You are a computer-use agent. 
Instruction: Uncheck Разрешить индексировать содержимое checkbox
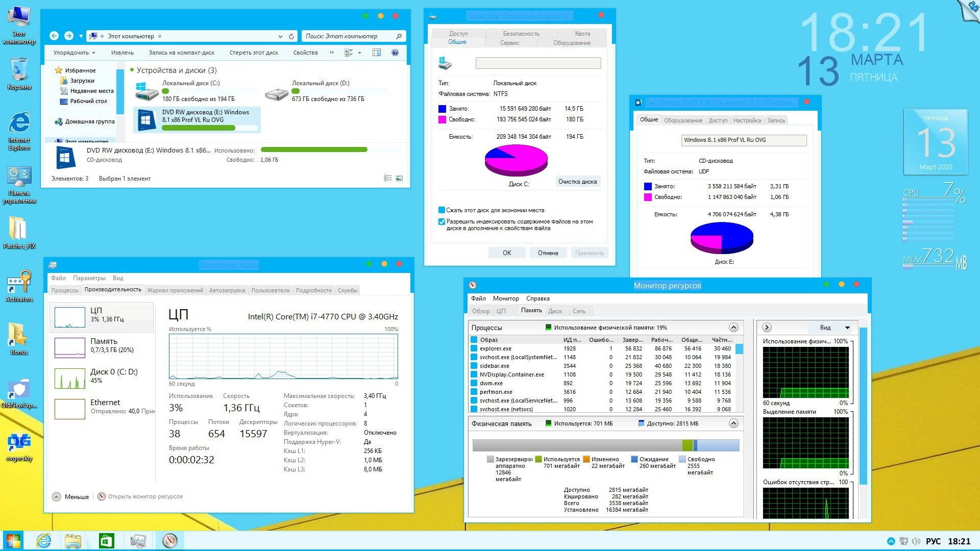click(442, 222)
